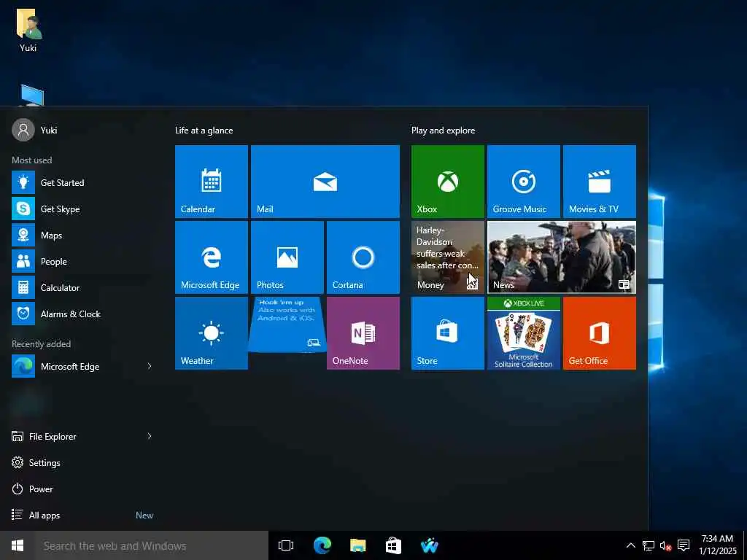Open the Groove Music tile
The image size is (747, 560).
tap(524, 182)
